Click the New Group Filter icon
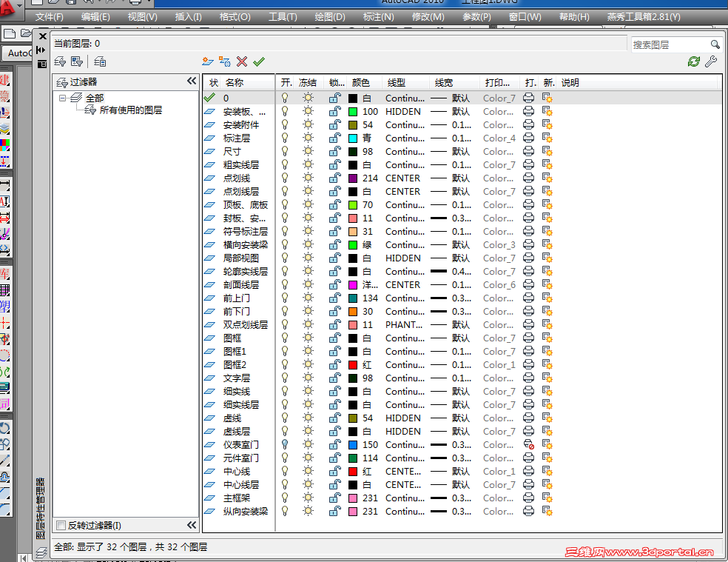 77,61
